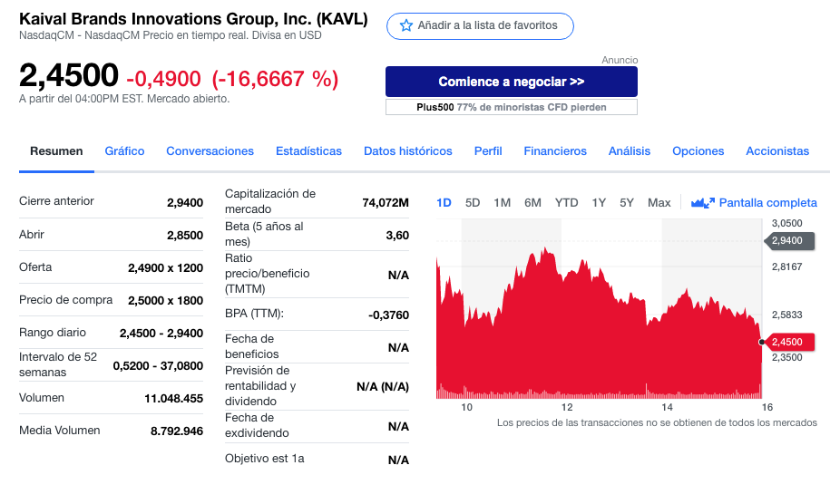Open the Opciones tab
830x504 pixels.
click(698, 151)
